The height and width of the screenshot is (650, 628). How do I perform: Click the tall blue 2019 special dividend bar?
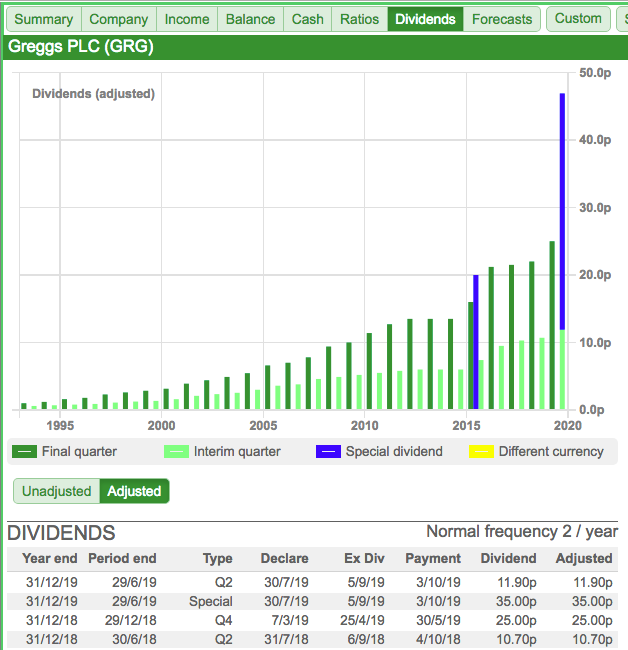click(563, 211)
